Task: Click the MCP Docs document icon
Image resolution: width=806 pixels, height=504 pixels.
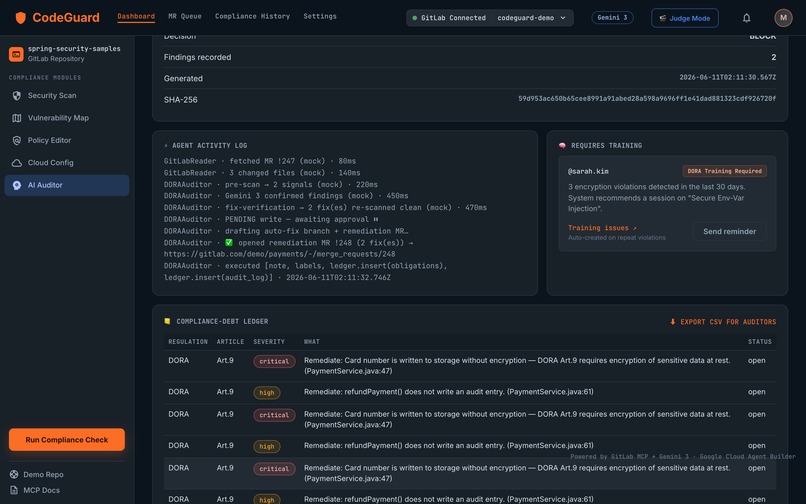Action: [x=14, y=490]
